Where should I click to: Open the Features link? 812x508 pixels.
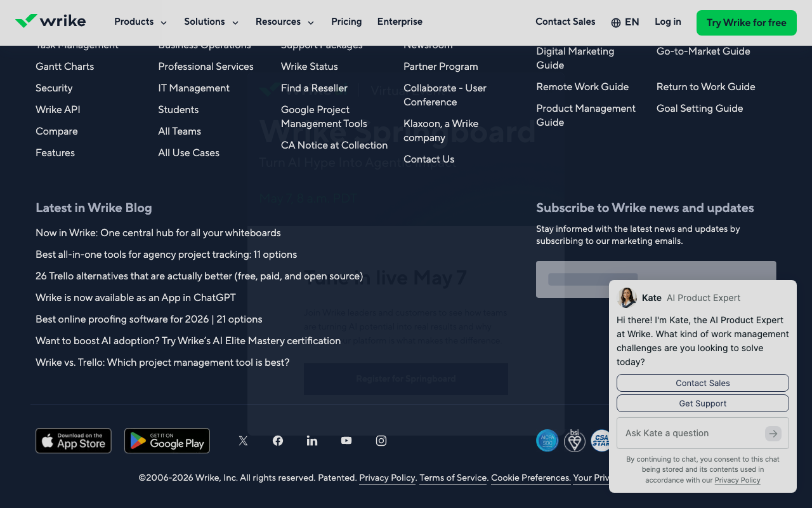tap(55, 153)
